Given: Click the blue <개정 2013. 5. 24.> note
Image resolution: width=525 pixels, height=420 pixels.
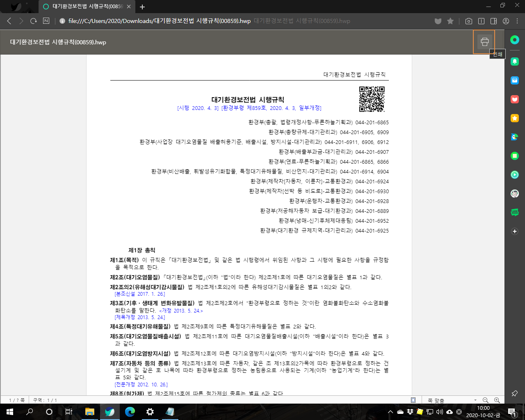Looking at the screenshot, I should (x=181, y=310).
